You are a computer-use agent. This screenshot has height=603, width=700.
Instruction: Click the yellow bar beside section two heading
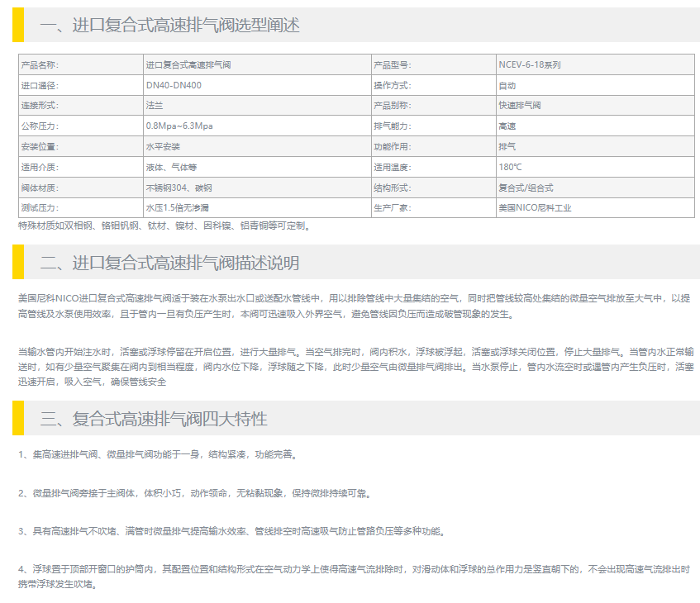point(17,263)
